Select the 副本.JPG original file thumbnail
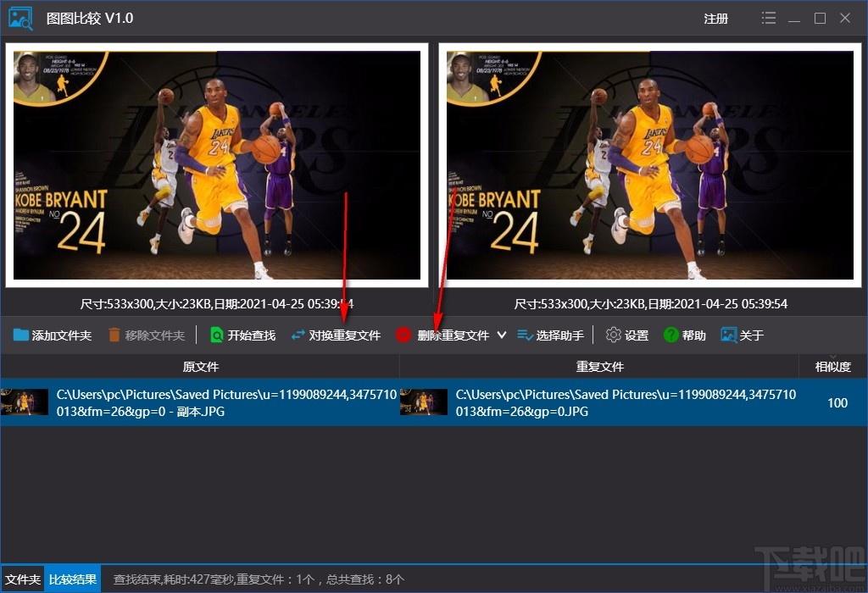Screen dimensions: 868x593 pos(25,402)
